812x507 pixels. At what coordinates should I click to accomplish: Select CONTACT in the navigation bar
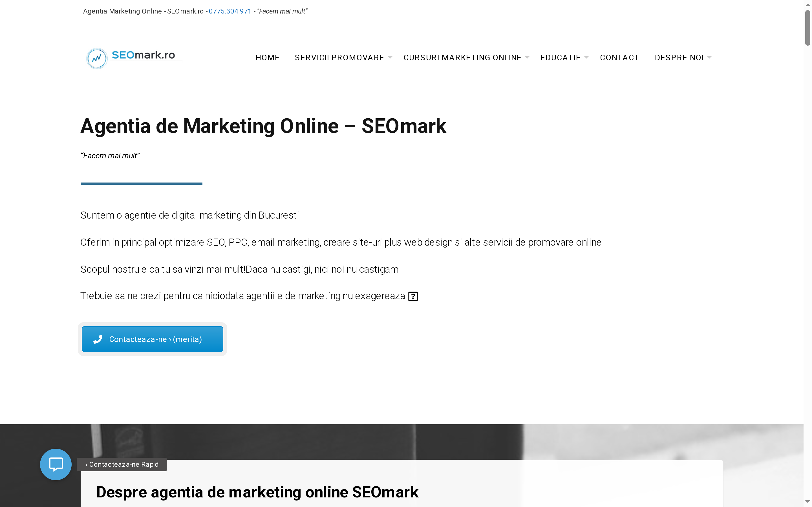pyautogui.click(x=619, y=58)
